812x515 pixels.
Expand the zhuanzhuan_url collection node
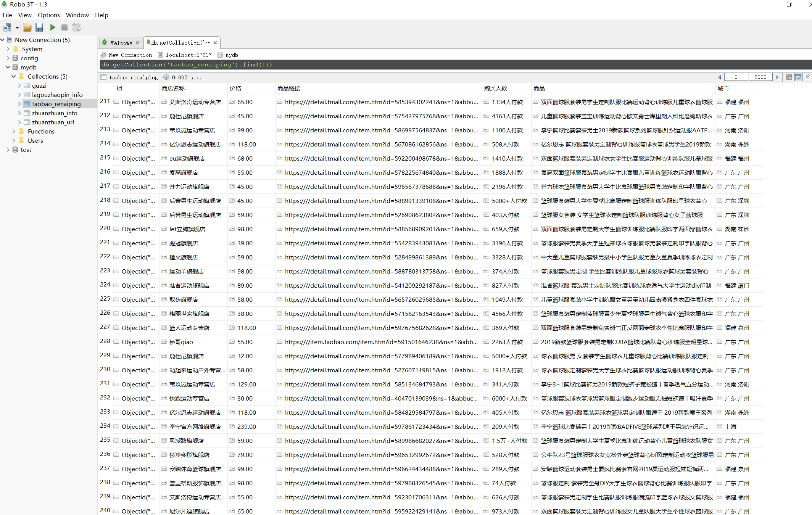coord(19,122)
